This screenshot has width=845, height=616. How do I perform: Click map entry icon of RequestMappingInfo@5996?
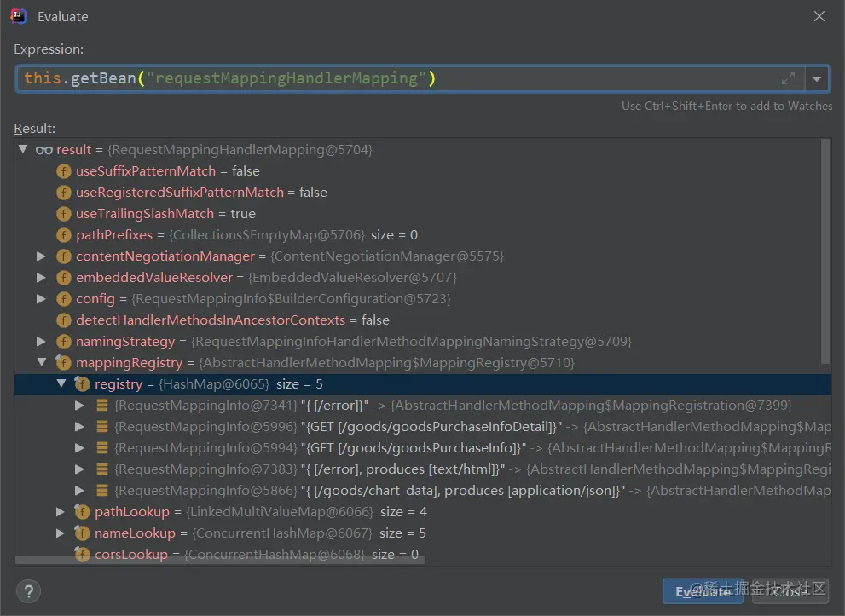101,427
